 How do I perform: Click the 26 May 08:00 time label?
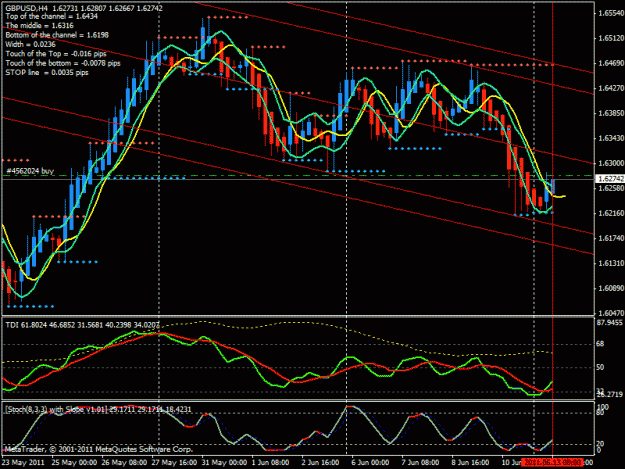pyautogui.click(x=124, y=462)
